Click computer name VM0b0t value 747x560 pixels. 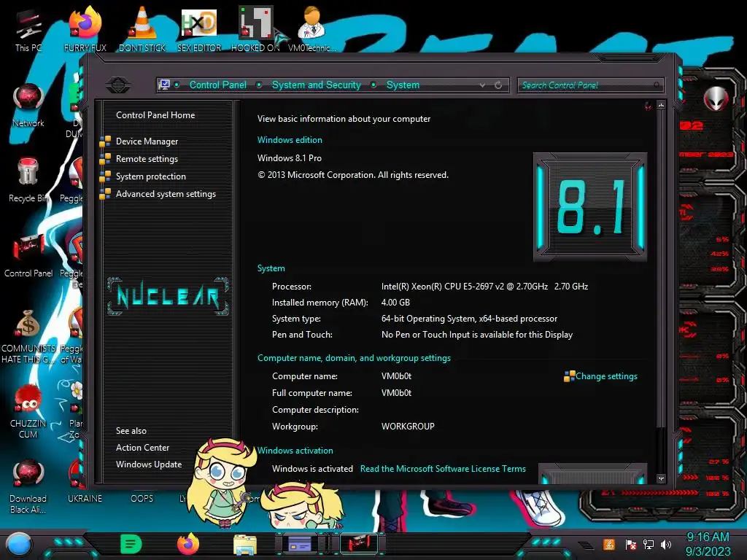[x=396, y=376]
